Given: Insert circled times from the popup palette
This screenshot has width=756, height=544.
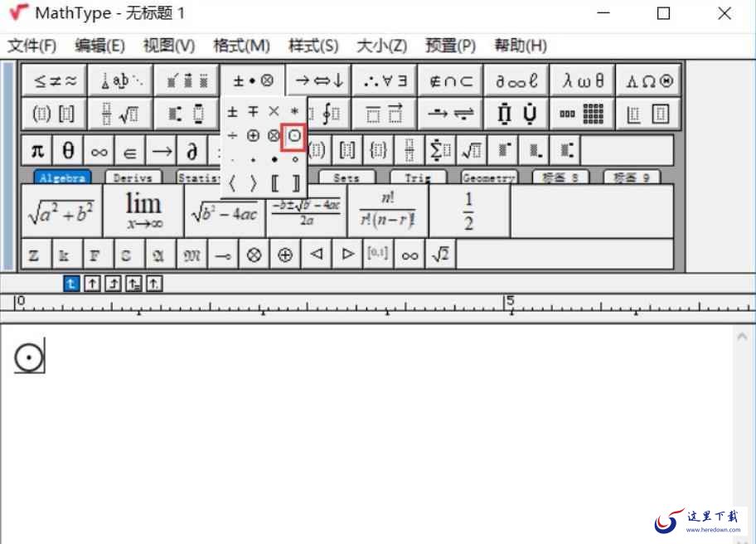Looking at the screenshot, I should [x=274, y=135].
